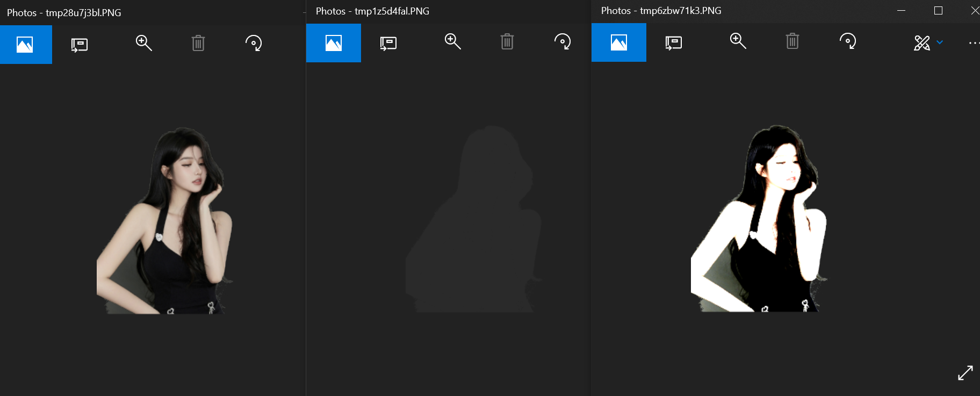Screen dimensions: 980x396
Task: Open Edit & Create tool in tmp6zbw71k3 window
Action: pos(922,42)
